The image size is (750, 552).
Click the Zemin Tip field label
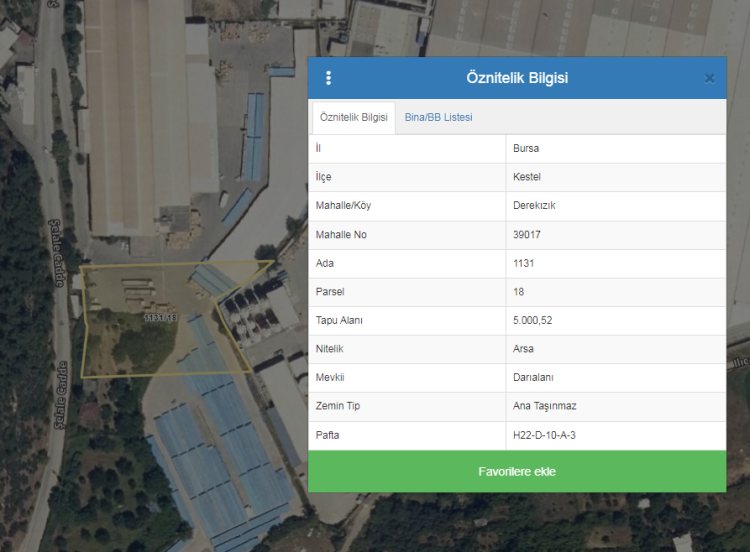(338, 407)
